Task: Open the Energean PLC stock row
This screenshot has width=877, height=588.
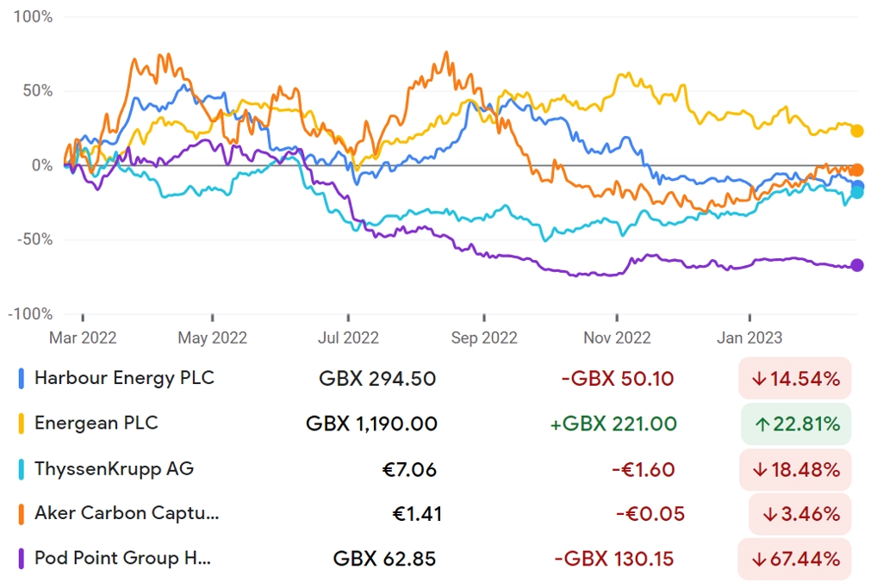Action: pyautogui.click(x=434, y=424)
